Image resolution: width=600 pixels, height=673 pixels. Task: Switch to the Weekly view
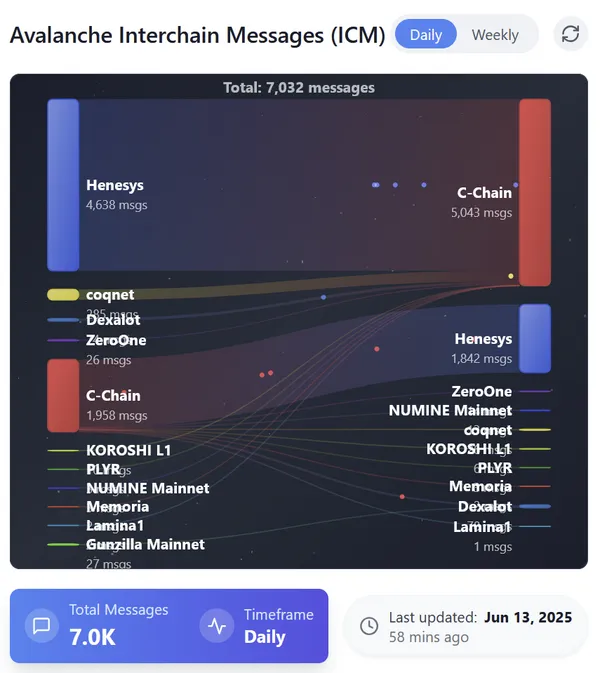click(x=495, y=34)
